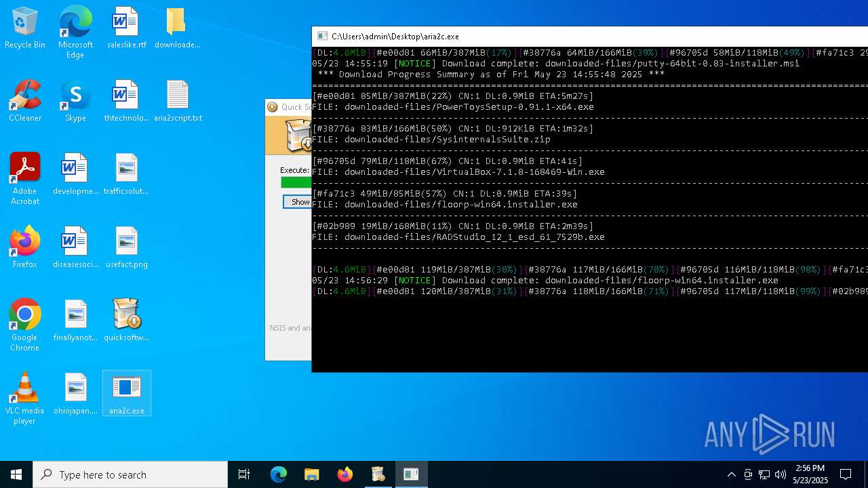The width and height of the screenshot is (868, 488).
Task: Select the saleslike.rtf document icon
Action: click(126, 28)
